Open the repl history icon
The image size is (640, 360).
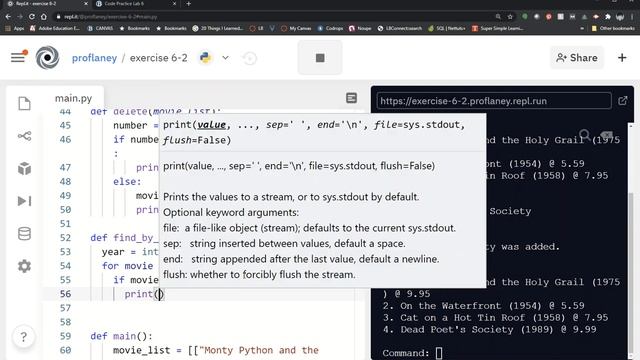250,58
